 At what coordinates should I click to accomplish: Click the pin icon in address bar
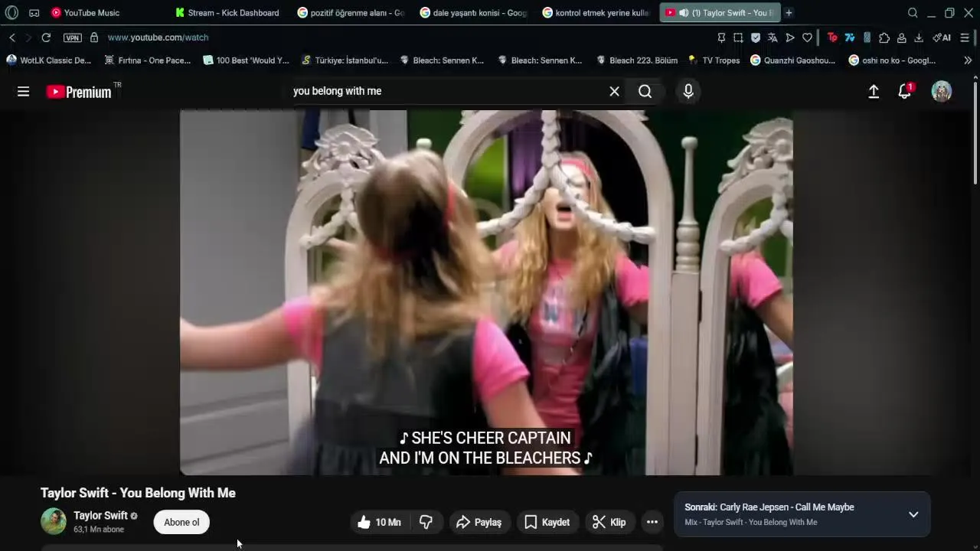tap(721, 37)
